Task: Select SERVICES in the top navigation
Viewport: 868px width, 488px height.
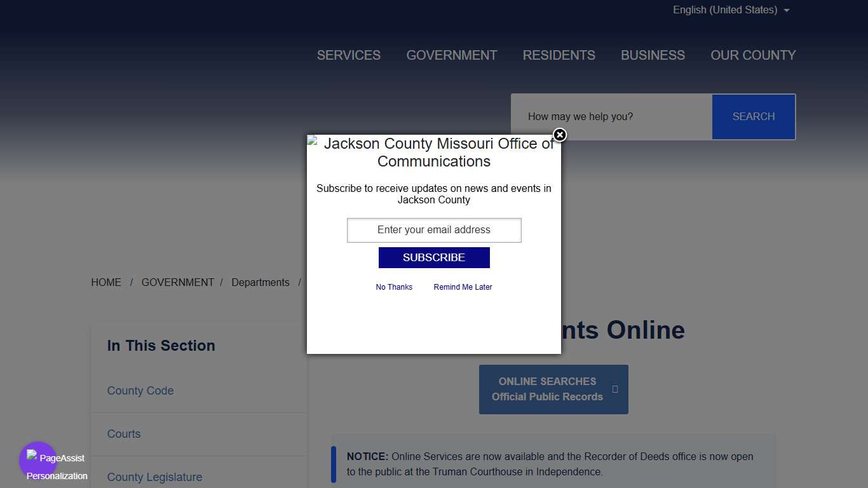Action: point(348,55)
